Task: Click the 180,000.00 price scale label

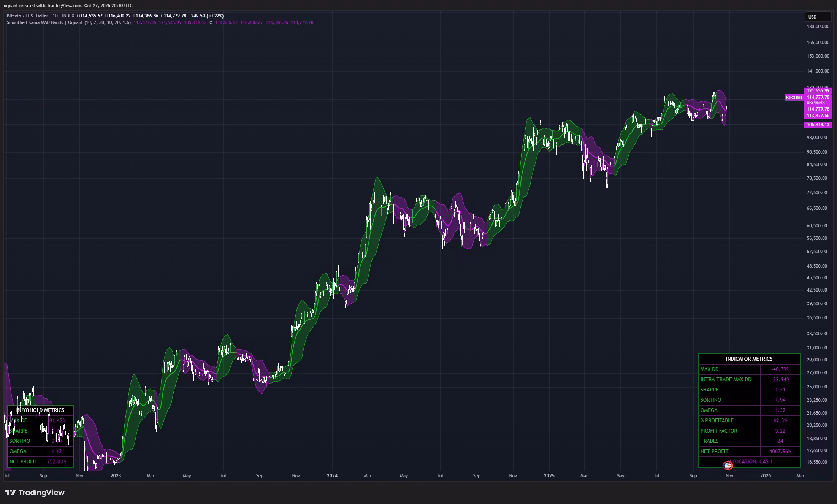Action: [818, 27]
